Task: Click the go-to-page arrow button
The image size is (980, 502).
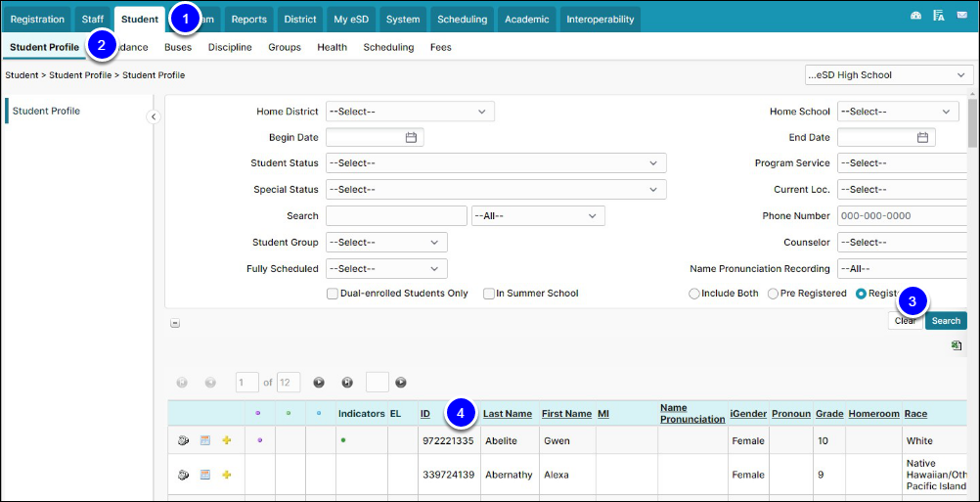Action: click(x=401, y=382)
